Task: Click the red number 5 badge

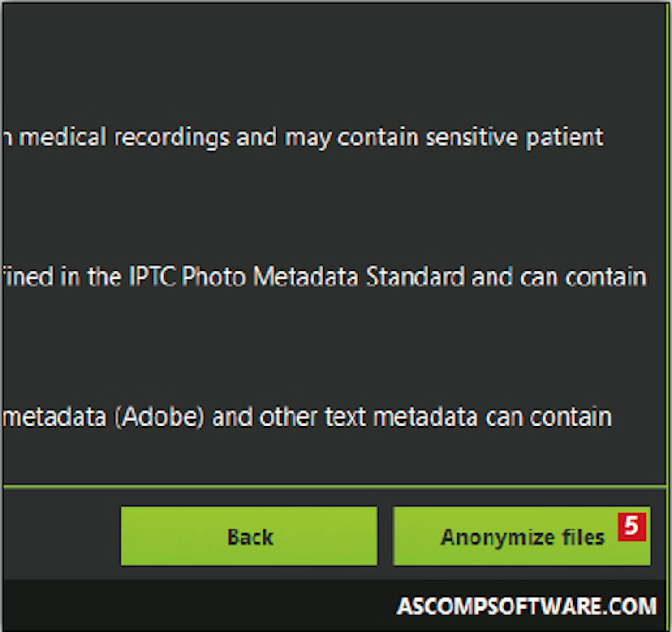Action: [x=632, y=526]
